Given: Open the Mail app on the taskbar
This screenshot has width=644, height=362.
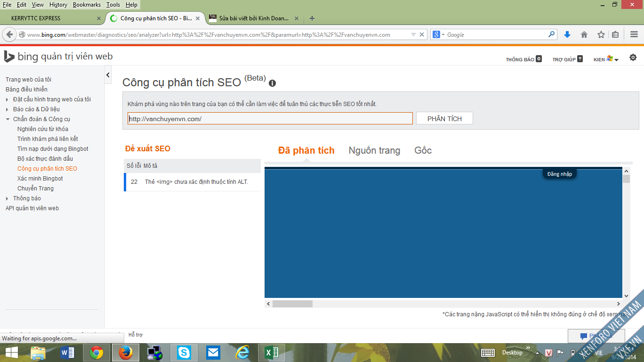Looking at the screenshot, I should tap(213, 353).
